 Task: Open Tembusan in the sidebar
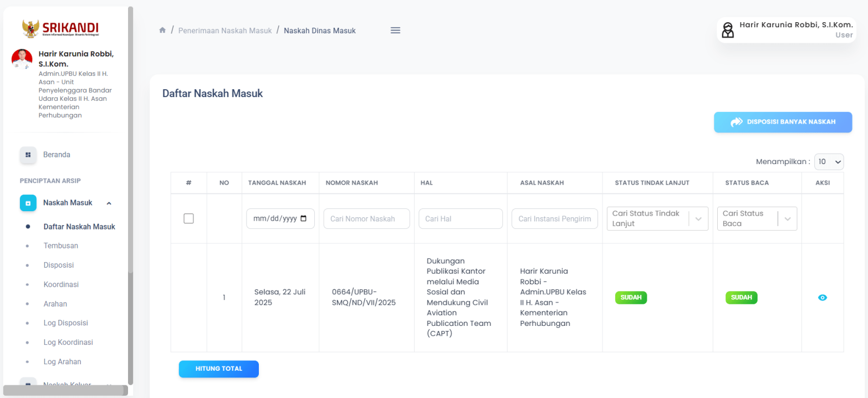pyautogui.click(x=60, y=246)
